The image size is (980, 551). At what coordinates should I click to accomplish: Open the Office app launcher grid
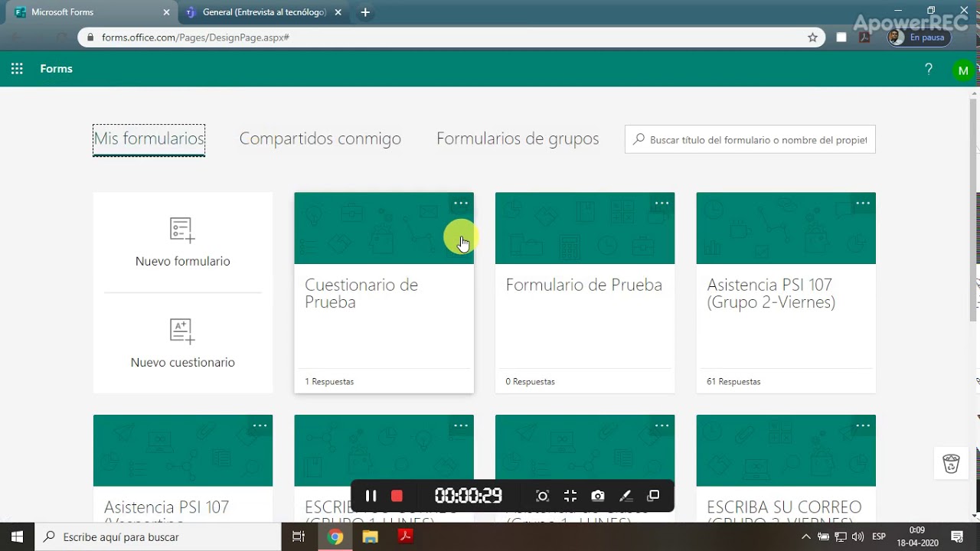17,69
